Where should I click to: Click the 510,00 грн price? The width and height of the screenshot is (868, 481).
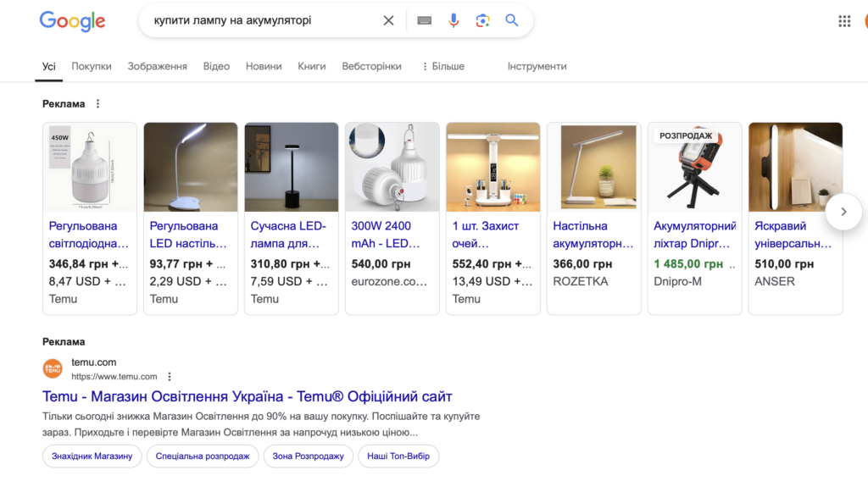[x=784, y=264]
